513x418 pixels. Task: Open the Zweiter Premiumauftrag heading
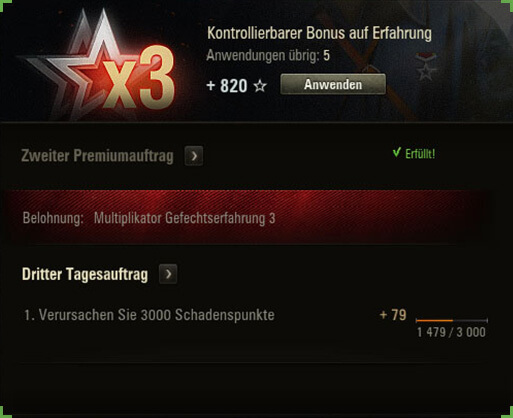97,156
